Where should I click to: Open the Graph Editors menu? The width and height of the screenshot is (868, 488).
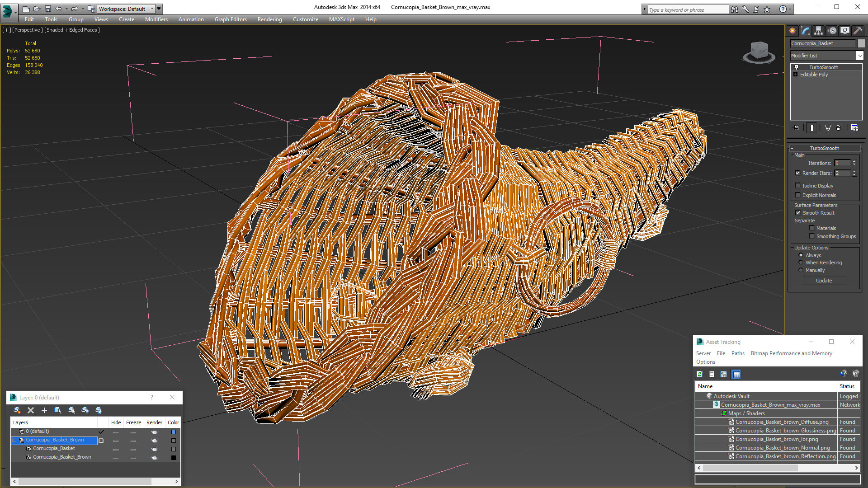231,19
